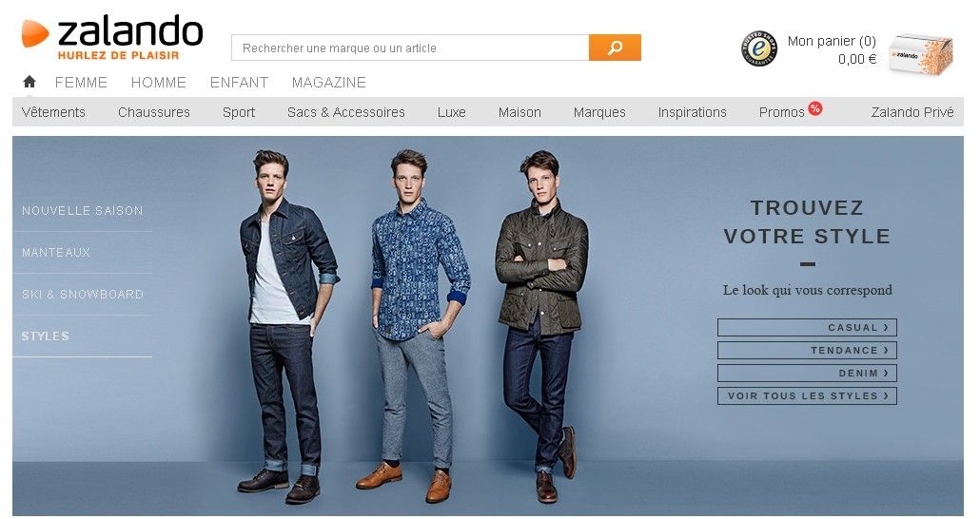980x519 pixels.
Task: Click VOIR TOUS LES STYLES button
Action: point(807,396)
